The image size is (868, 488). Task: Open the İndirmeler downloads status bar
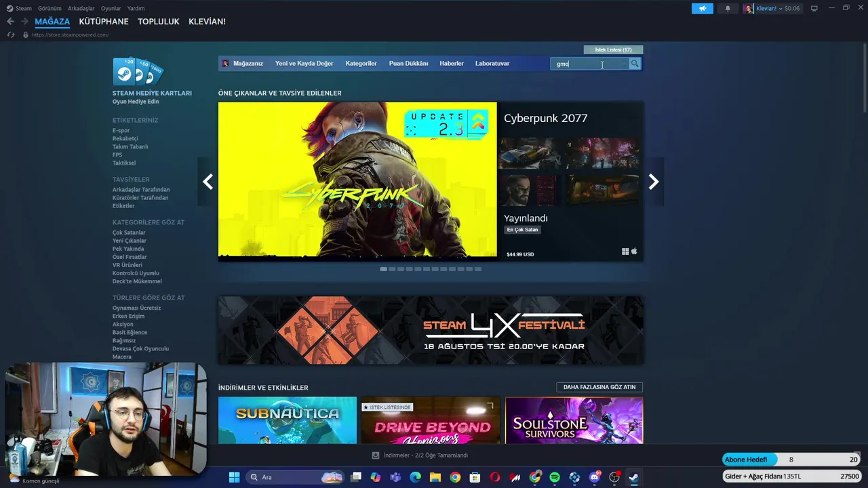pos(420,455)
